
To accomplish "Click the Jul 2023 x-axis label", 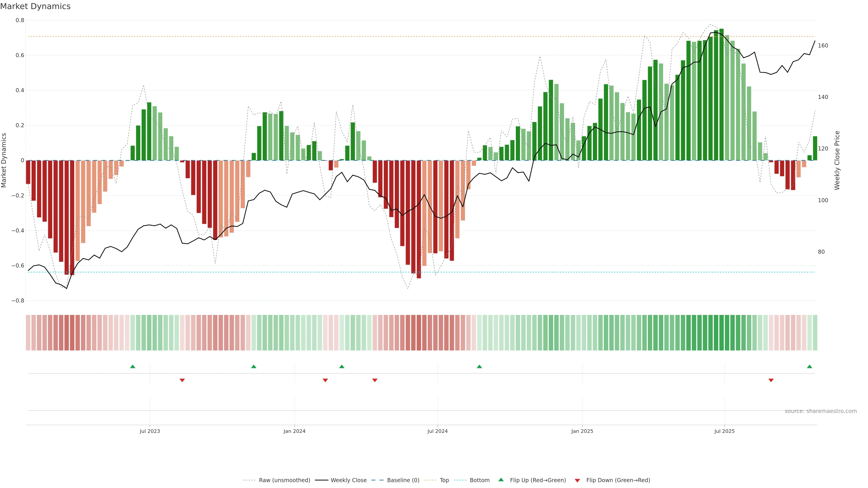I will [x=150, y=431].
